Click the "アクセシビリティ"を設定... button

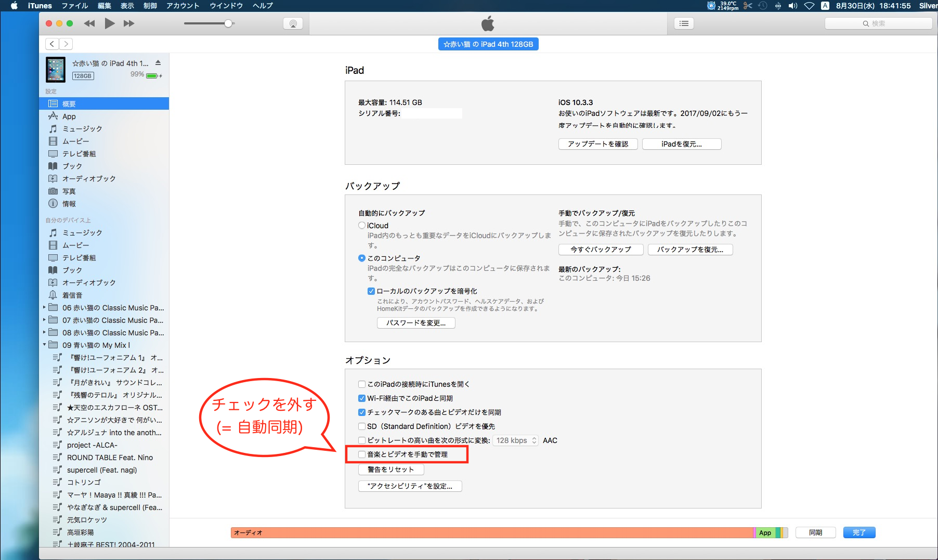(x=410, y=486)
